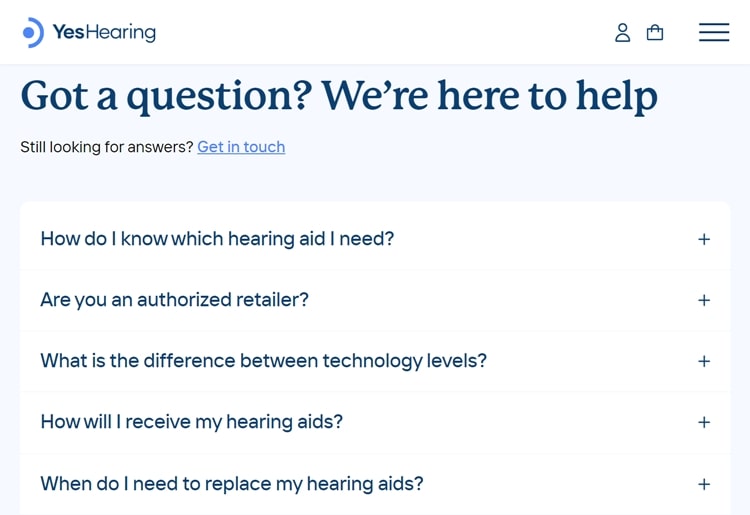Expand 'How do I know which hearing aid I need?'
The image size is (750, 515).
tap(217, 239)
